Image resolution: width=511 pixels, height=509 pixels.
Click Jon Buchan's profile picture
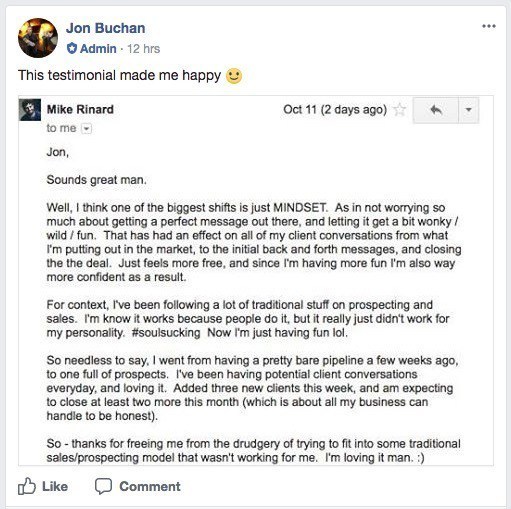coord(38,38)
